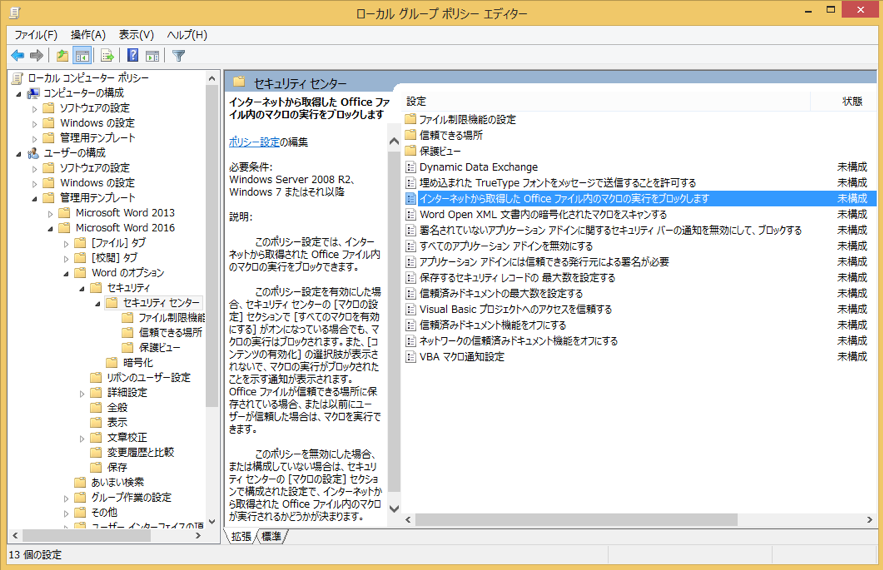Open the ヘルプ(H) menu

187,34
